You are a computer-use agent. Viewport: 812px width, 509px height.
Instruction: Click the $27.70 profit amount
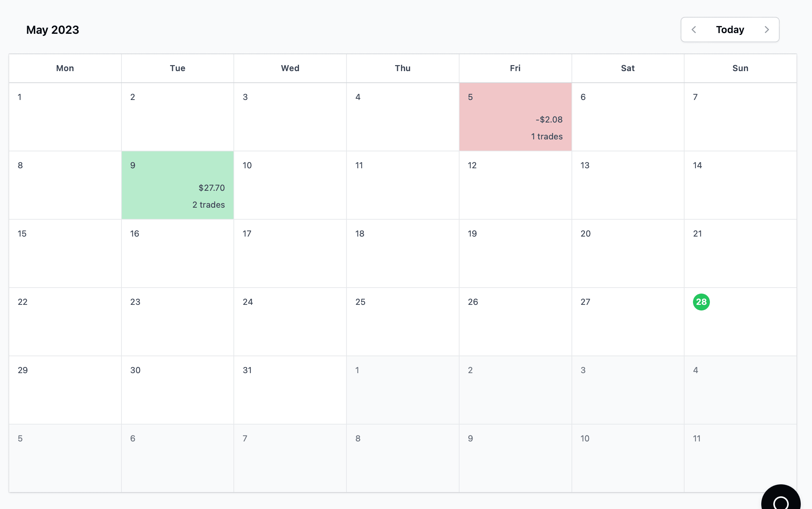212,188
